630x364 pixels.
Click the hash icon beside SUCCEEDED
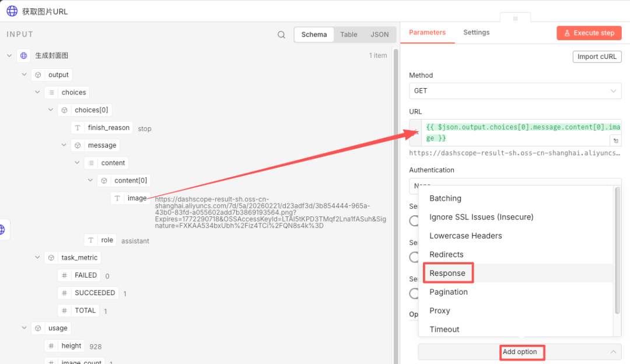[64, 293]
